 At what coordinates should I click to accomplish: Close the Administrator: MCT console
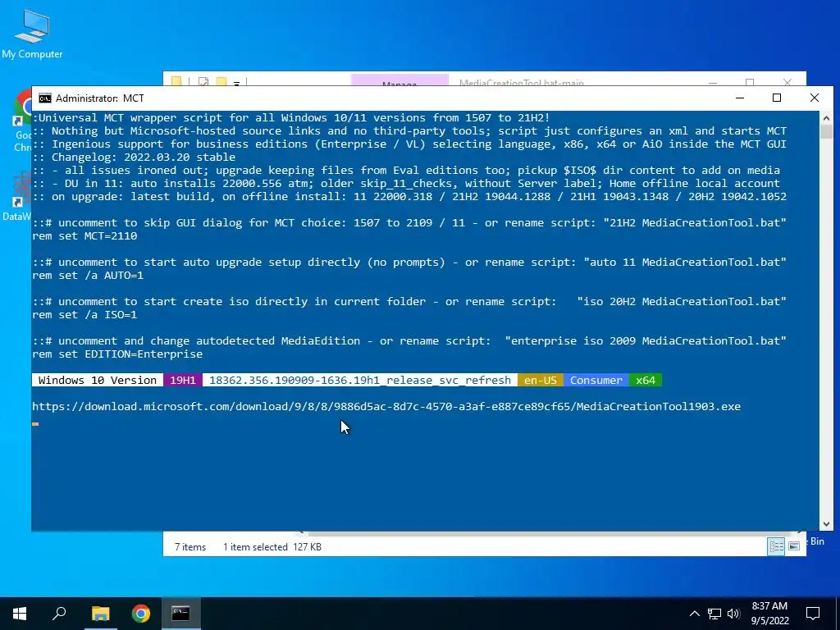pyautogui.click(x=815, y=98)
